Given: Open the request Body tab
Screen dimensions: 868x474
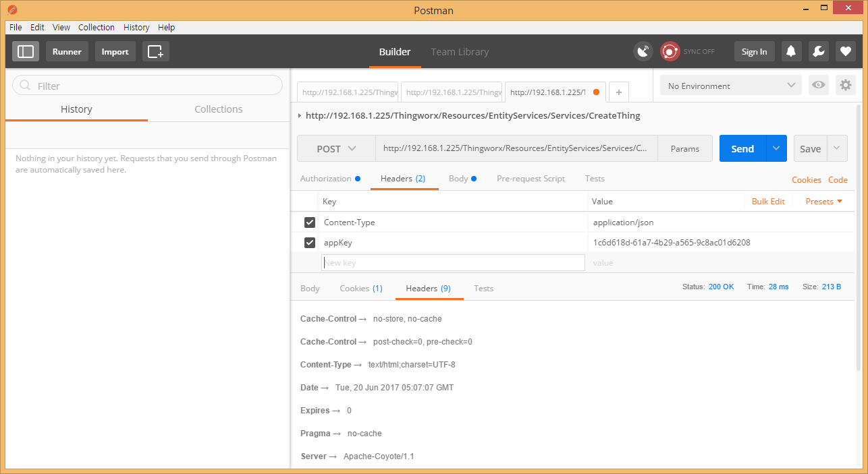Looking at the screenshot, I should click(x=462, y=179).
